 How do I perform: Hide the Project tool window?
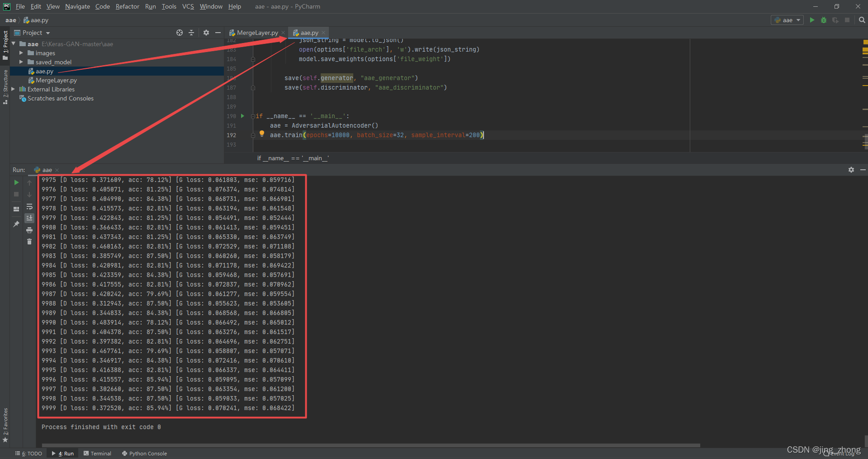click(218, 33)
